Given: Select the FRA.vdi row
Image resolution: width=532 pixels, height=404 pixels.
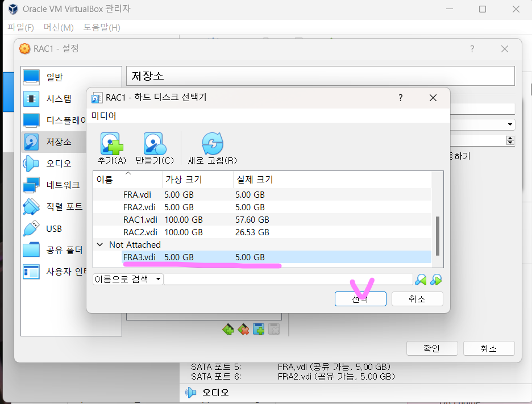Looking at the screenshot, I should 262,195.
